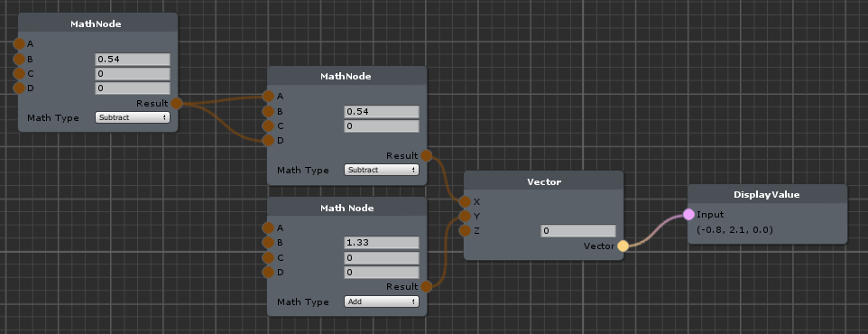Click the Result output port of top-left MathNode
This screenshot has height=334, width=868.
tap(177, 103)
